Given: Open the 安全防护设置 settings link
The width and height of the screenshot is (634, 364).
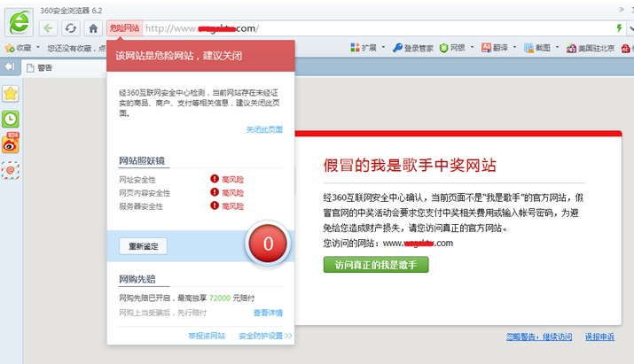Looking at the screenshot, I should (x=265, y=336).
